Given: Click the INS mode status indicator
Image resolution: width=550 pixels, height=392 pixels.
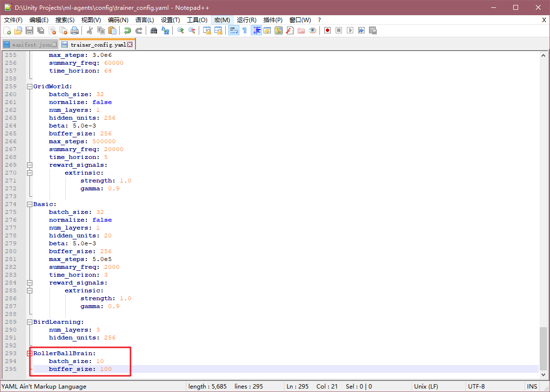Looking at the screenshot, I should tap(532, 387).
